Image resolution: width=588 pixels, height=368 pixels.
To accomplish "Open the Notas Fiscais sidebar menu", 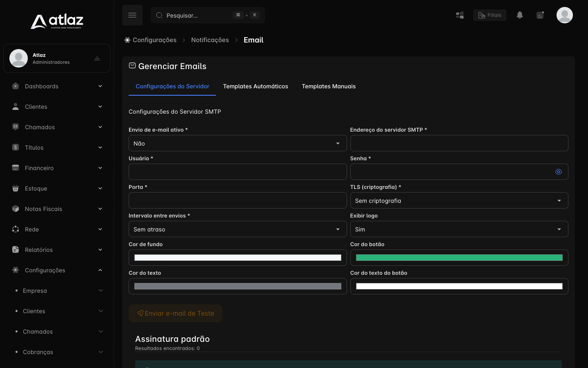I will pos(57,209).
